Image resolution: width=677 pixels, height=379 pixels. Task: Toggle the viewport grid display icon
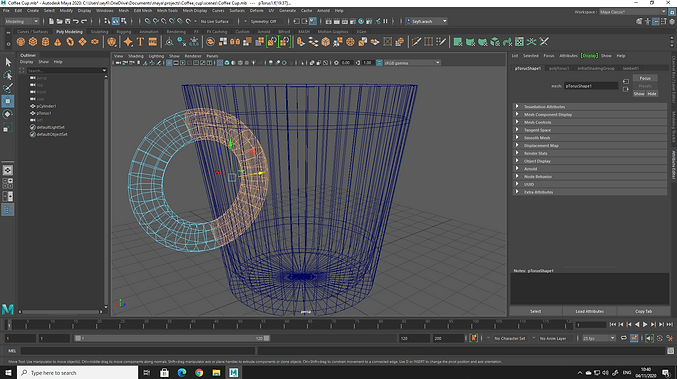click(169, 63)
